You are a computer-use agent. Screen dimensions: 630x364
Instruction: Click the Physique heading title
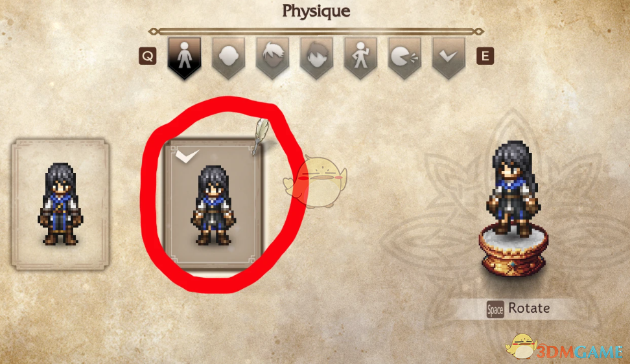pyautogui.click(x=316, y=11)
